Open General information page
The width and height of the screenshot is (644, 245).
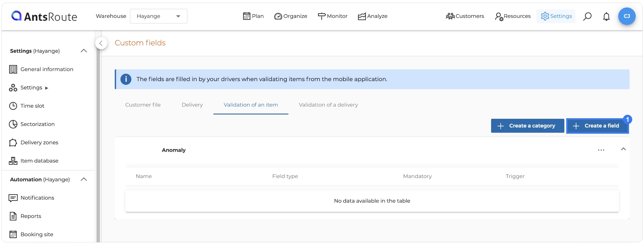[x=47, y=69]
